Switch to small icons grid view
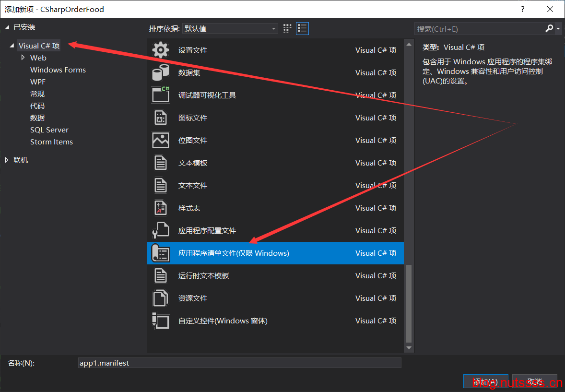The image size is (565, 392). [x=287, y=28]
